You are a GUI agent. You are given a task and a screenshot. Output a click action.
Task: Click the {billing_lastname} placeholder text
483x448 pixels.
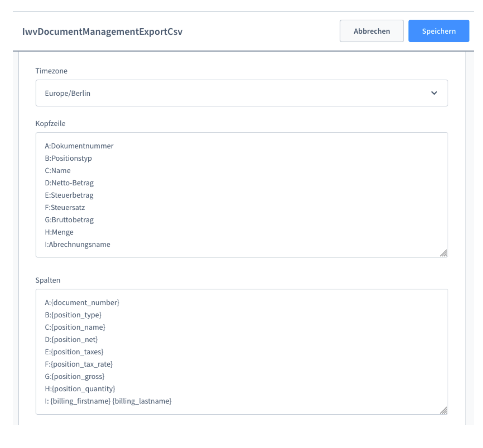click(x=142, y=401)
